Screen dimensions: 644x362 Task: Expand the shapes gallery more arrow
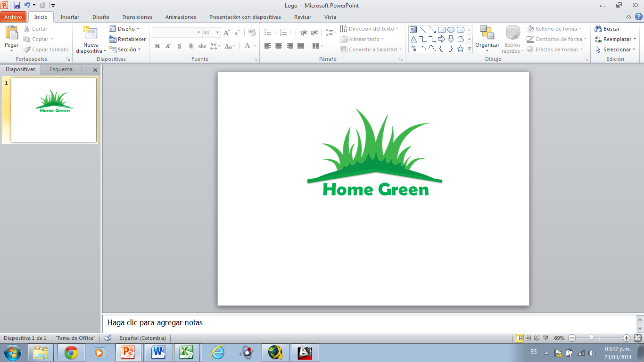469,49
